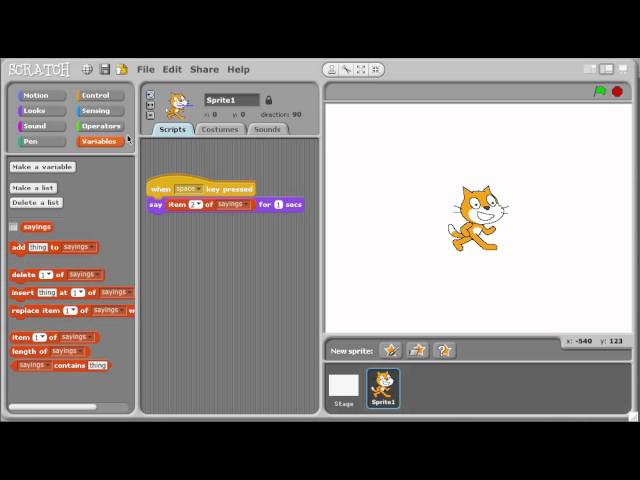640x480 pixels.
Task: Switch to the Scripts tab
Action: (x=173, y=129)
